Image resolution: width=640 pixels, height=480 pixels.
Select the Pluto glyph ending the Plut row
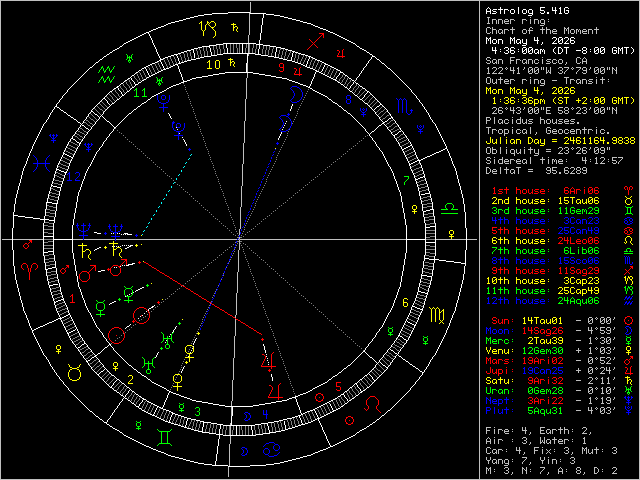pyautogui.click(x=629, y=411)
